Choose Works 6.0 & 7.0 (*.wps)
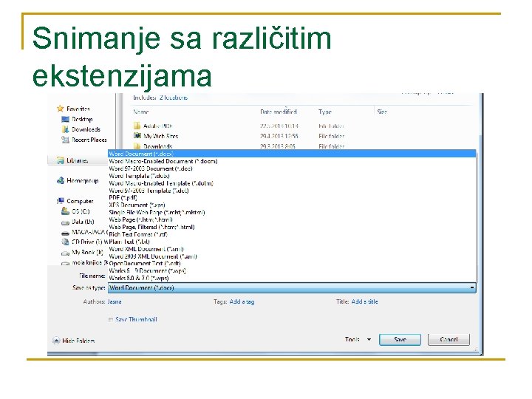This screenshot has height=399, width=532. click(x=292, y=278)
